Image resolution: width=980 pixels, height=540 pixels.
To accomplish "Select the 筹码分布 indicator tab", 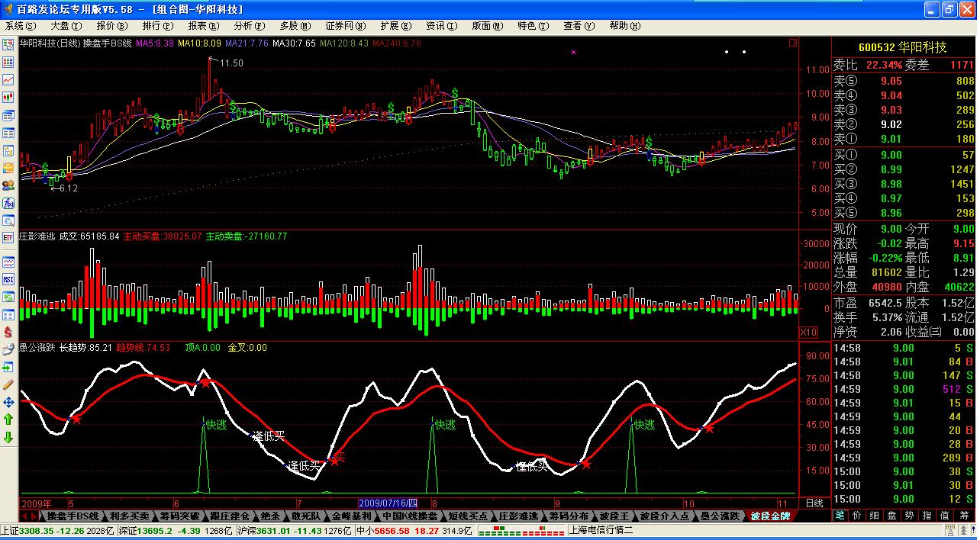I will 569,516.
